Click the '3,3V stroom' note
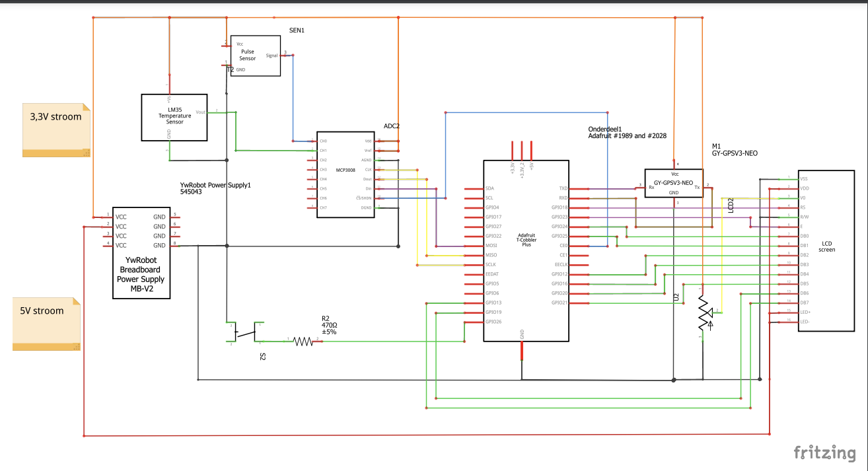 point(56,130)
